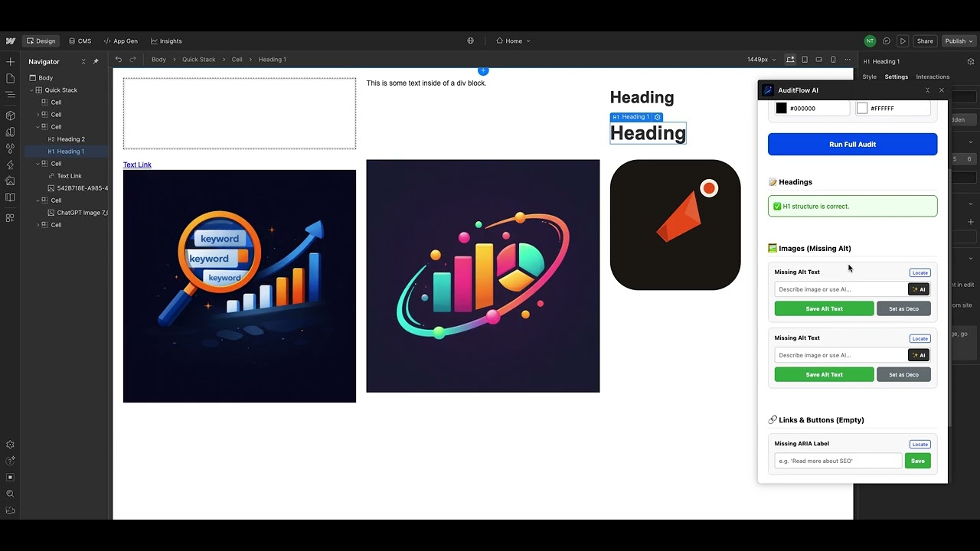The height and width of the screenshot is (551, 980).
Task: Collapse the Cell containing ChatGPT Image
Action: tap(38, 201)
